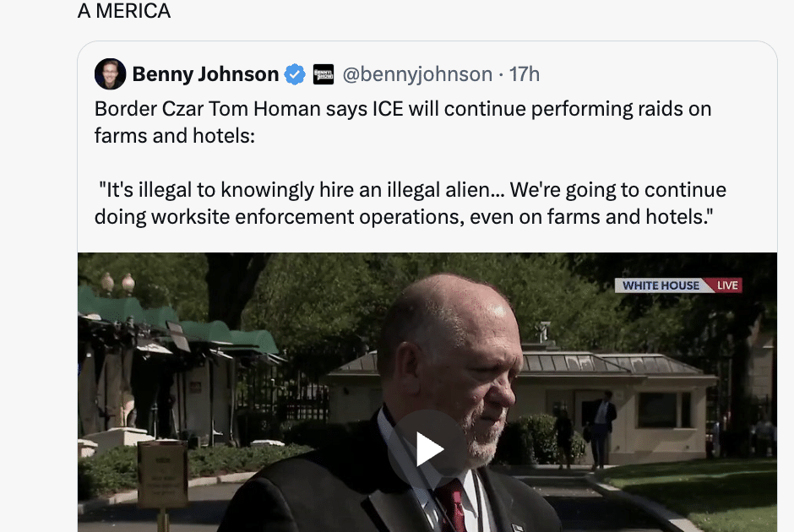
Task: Click the A MERICA text above the quote
Action: point(124,11)
